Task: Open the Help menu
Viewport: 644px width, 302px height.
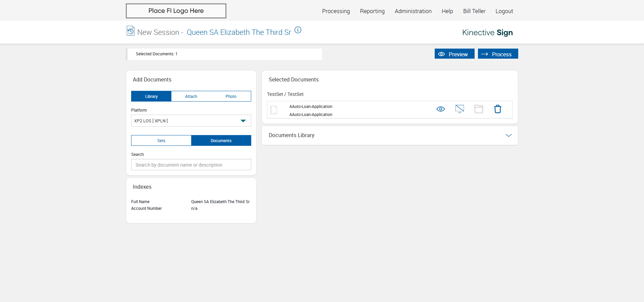Action: coord(447,11)
